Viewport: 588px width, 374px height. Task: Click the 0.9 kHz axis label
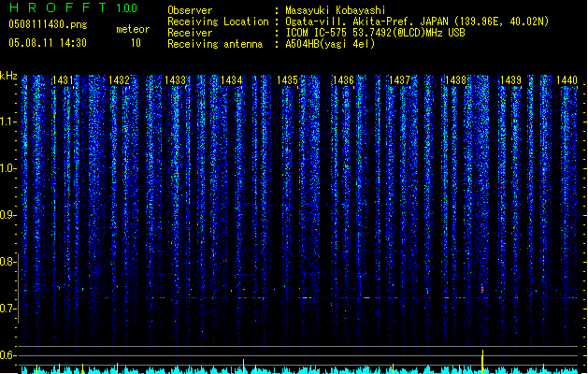(x=7, y=215)
